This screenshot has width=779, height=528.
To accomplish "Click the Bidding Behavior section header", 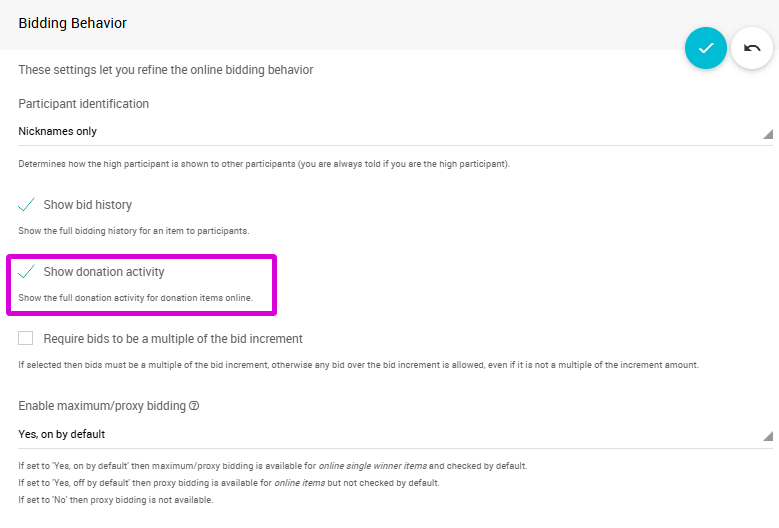I will pos(72,22).
